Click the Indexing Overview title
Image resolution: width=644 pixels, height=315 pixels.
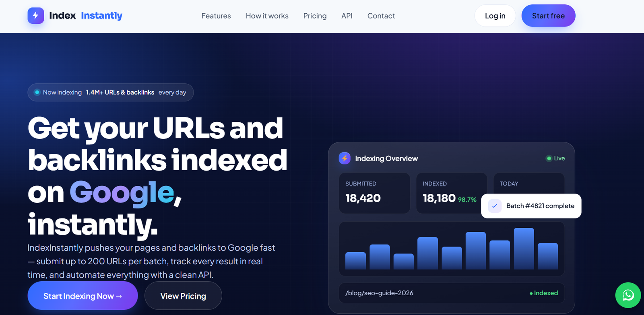(386, 159)
